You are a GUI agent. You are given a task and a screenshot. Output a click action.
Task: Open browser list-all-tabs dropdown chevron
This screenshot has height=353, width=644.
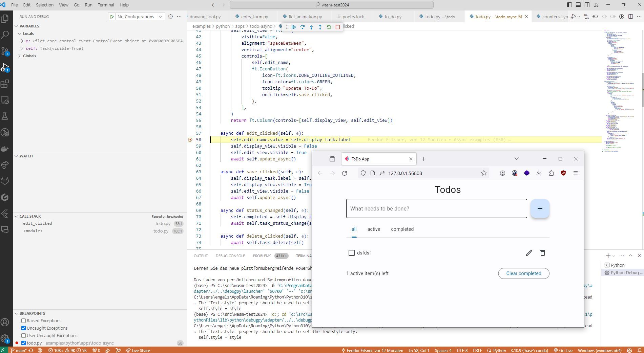[x=516, y=159]
